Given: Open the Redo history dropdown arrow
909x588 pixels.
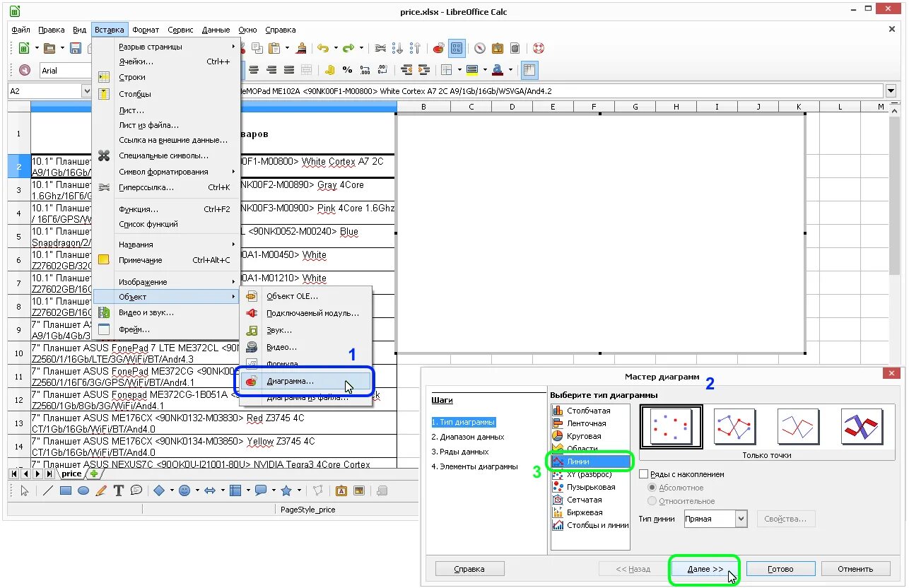Looking at the screenshot, I should pyautogui.click(x=361, y=48).
